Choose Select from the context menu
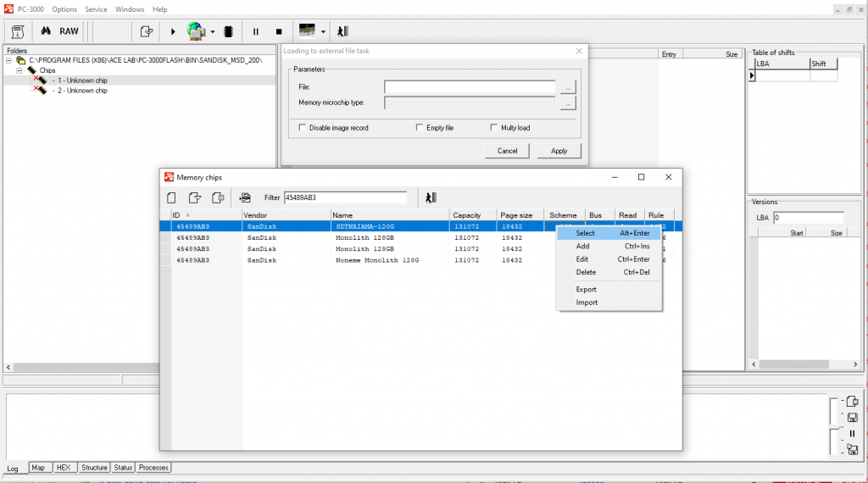868x483 pixels. 585,233
